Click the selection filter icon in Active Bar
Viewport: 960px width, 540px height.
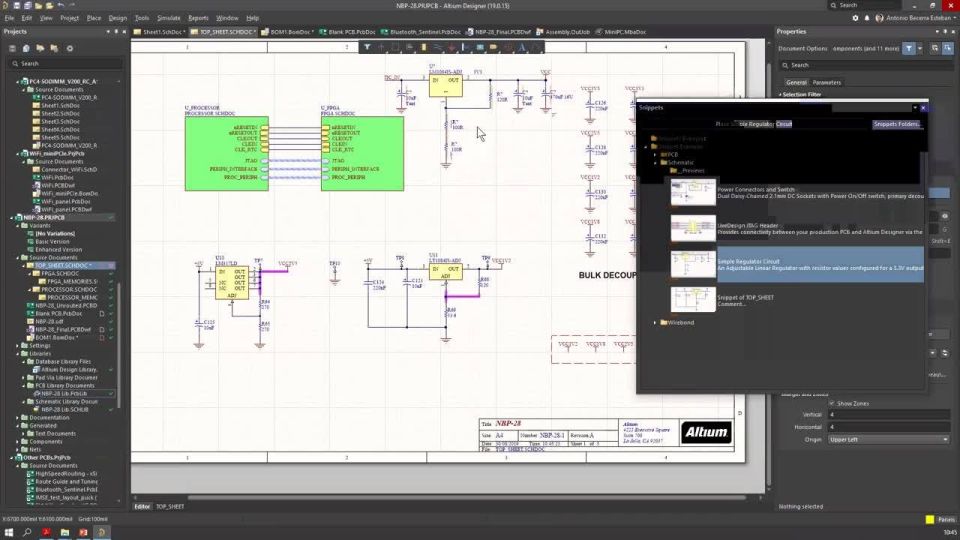point(367,47)
